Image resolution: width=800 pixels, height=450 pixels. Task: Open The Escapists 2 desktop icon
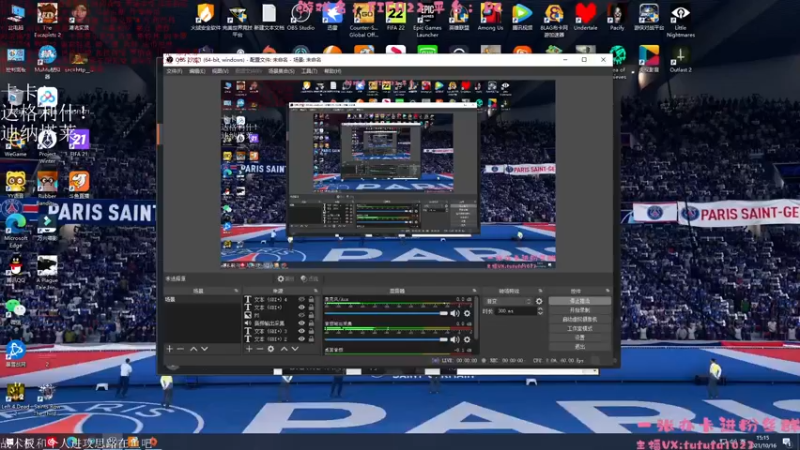point(47,20)
